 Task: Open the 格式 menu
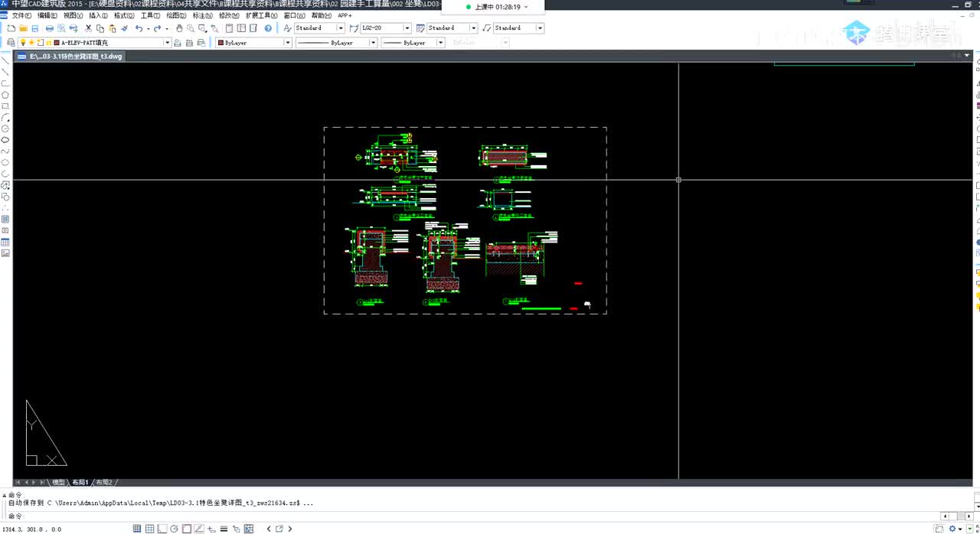pyautogui.click(x=124, y=15)
